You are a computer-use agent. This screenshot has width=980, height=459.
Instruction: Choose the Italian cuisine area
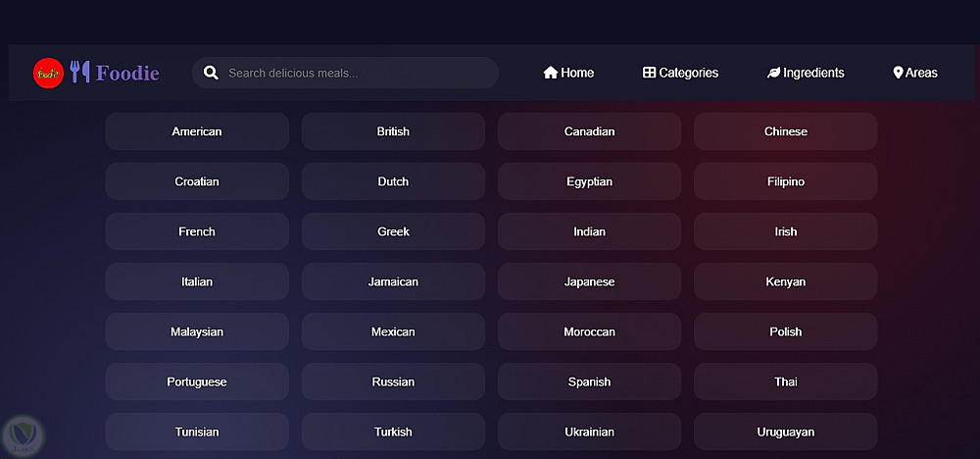point(197,281)
